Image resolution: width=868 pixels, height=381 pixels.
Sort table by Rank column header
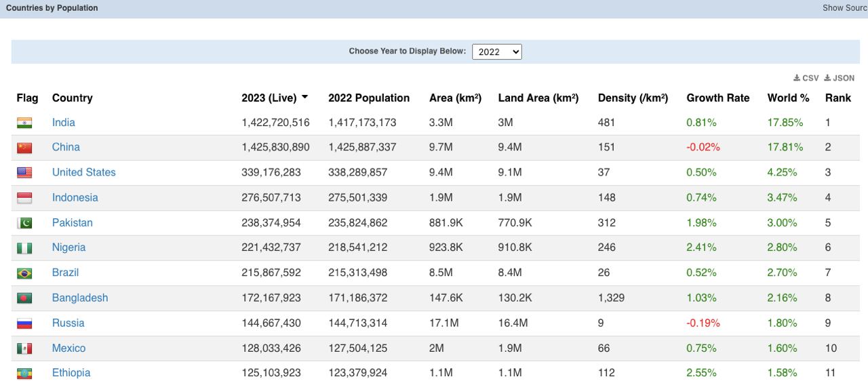click(837, 98)
